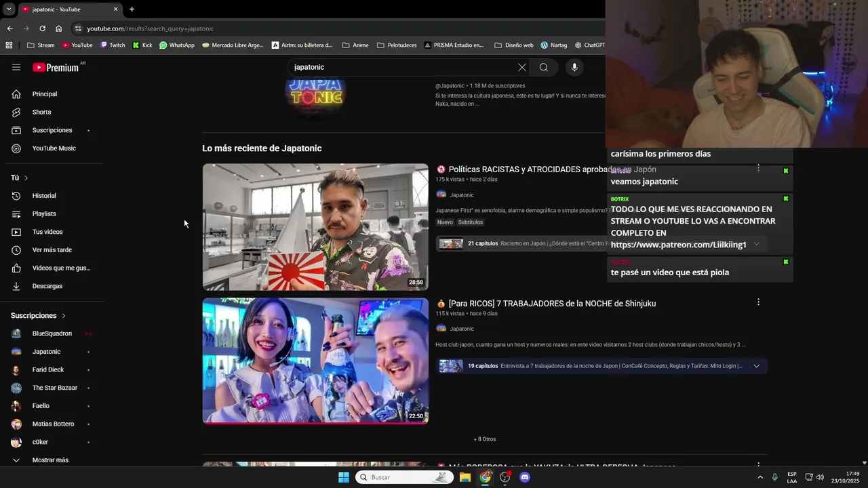Open the Windows Start menu
This screenshot has height=488, width=868.
point(344,477)
